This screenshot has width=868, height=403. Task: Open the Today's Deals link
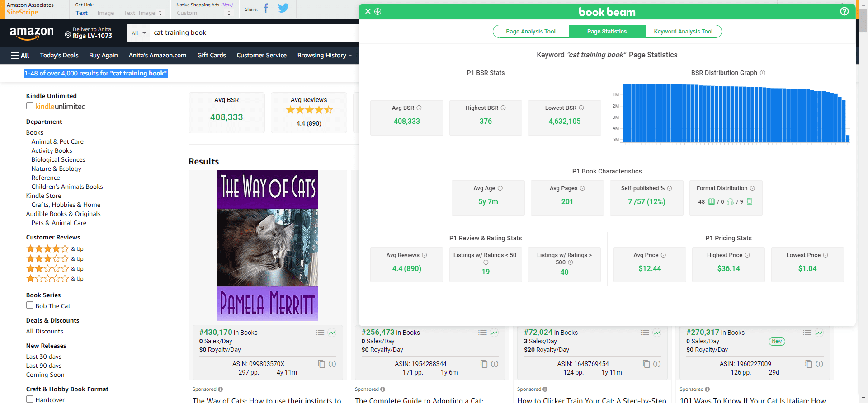pyautogui.click(x=59, y=55)
